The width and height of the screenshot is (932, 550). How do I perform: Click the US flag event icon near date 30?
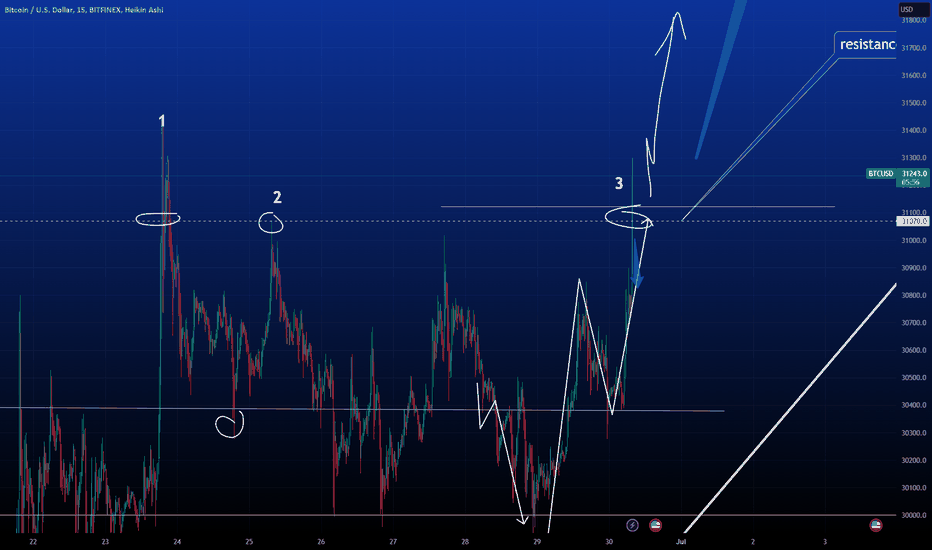tap(655, 525)
